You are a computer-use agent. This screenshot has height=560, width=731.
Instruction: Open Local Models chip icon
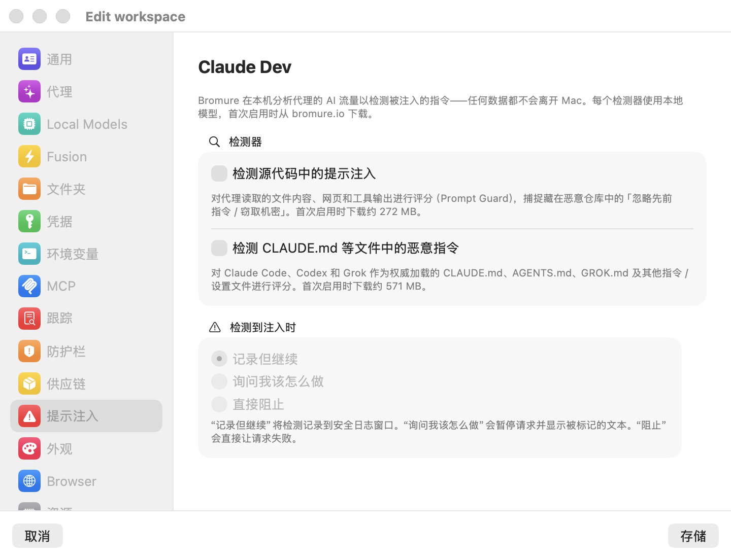click(29, 124)
